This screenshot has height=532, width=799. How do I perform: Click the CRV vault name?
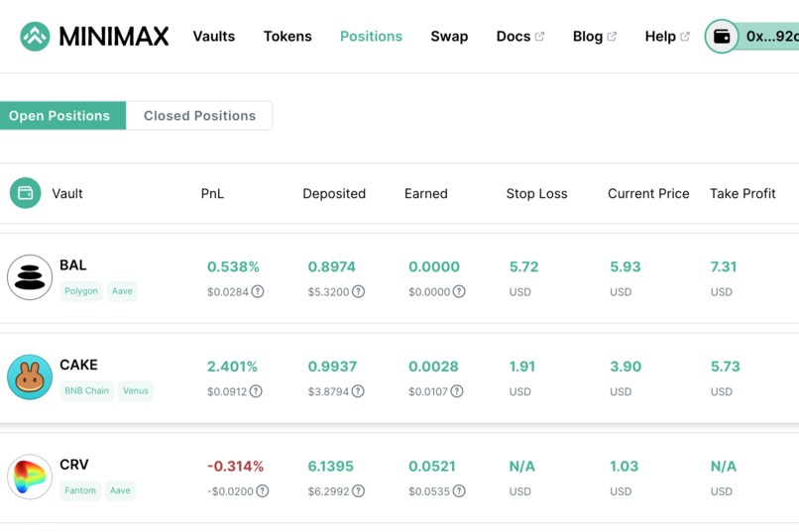pos(74,465)
